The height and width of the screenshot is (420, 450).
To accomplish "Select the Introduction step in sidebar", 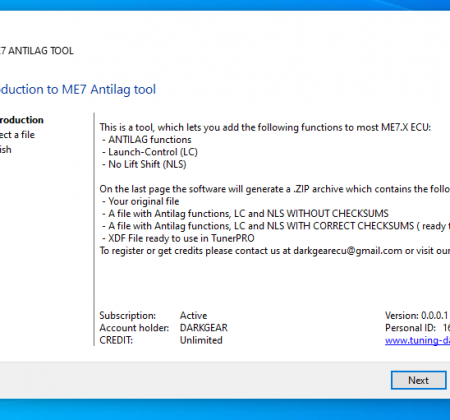I will pos(22,120).
